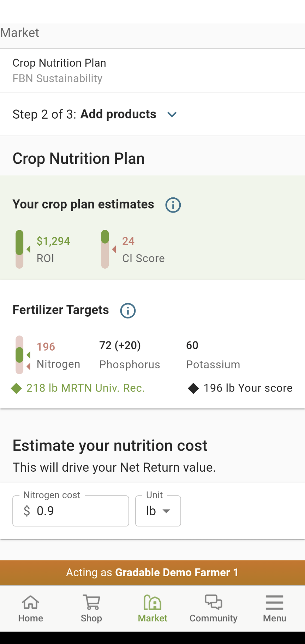Tap the Acting as Gradable Demo Farmer banner
Image resolution: width=305 pixels, height=644 pixels.
(152, 572)
